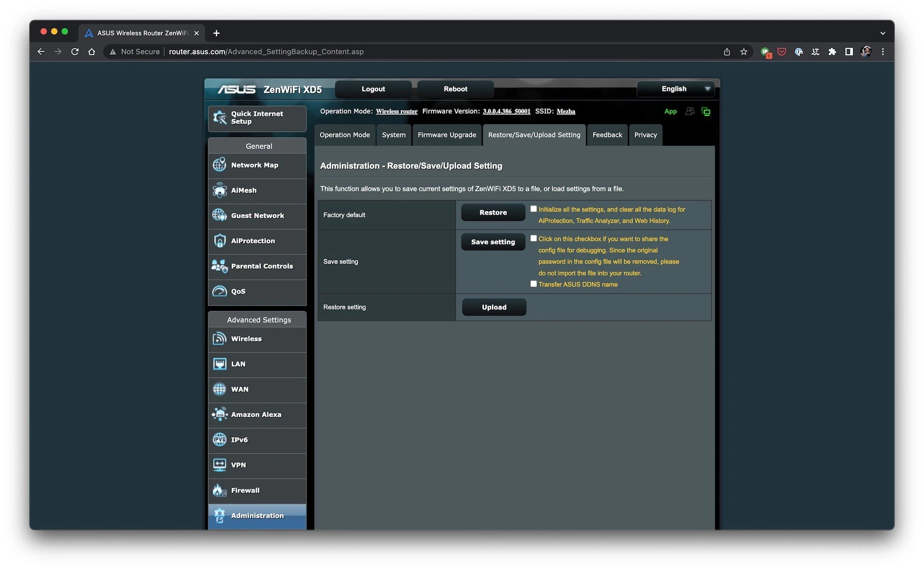Tick Transfer ASUS DDNS name checkbox

point(533,284)
